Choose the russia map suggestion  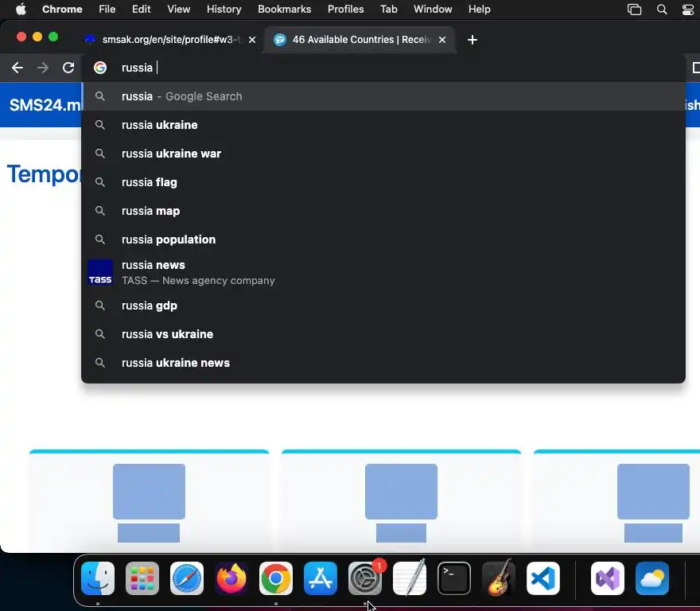tap(383, 211)
